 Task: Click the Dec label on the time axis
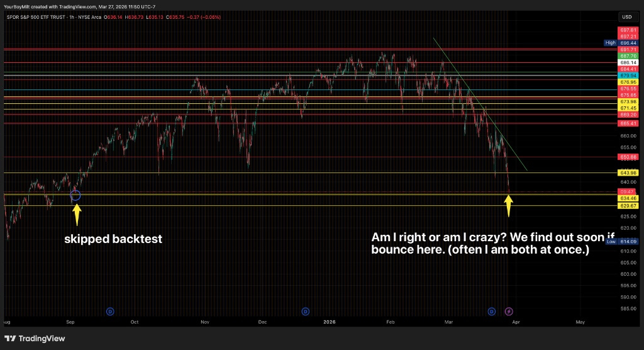pyautogui.click(x=262, y=322)
